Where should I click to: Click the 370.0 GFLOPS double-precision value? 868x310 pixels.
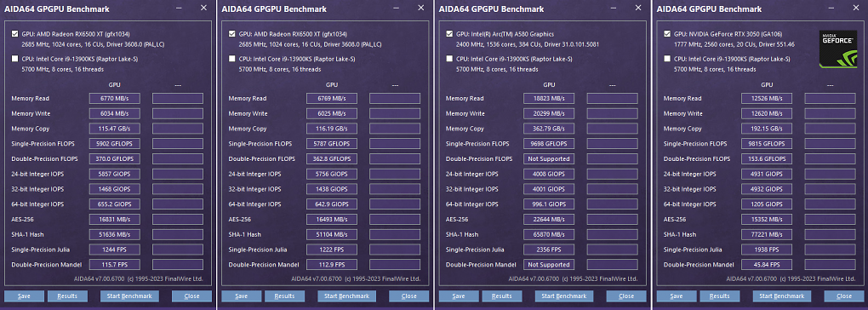115,159
